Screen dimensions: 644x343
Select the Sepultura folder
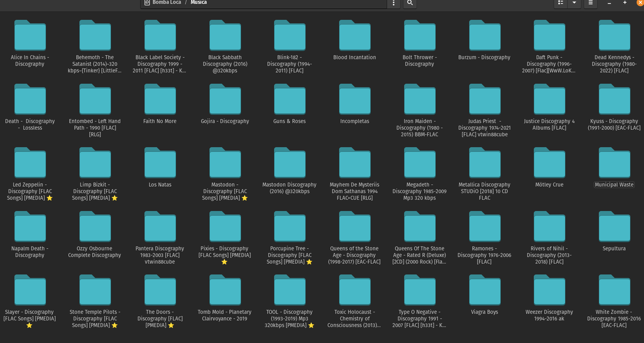click(x=614, y=227)
